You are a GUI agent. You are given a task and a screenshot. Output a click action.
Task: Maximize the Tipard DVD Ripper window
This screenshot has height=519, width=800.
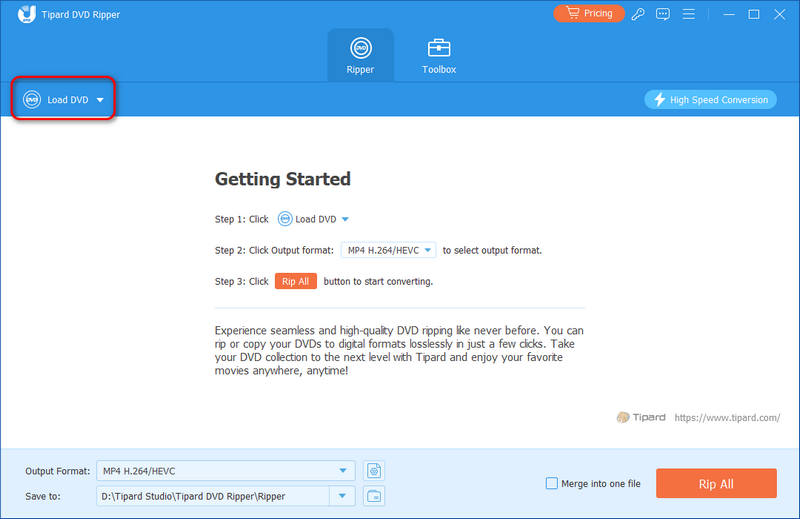[x=754, y=14]
